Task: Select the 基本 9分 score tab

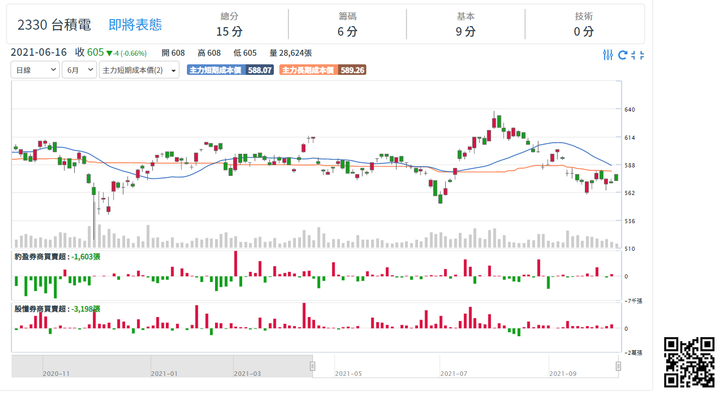Action: (x=465, y=25)
